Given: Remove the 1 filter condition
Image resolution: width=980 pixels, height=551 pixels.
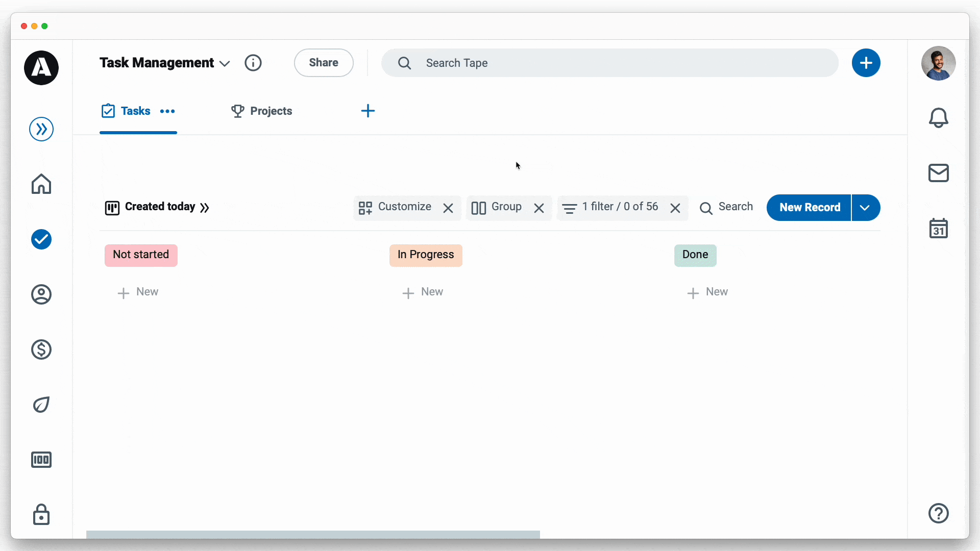Looking at the screenshot, I should (676, 207).
